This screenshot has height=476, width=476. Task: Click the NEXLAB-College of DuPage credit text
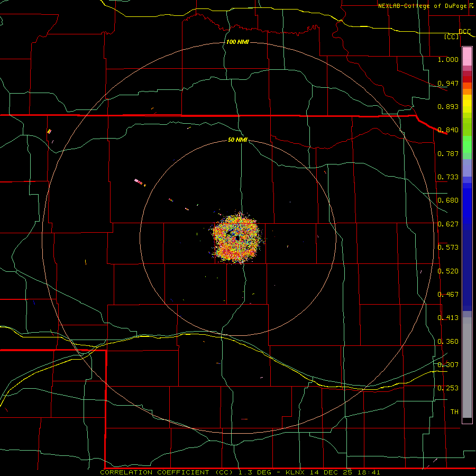422,6
